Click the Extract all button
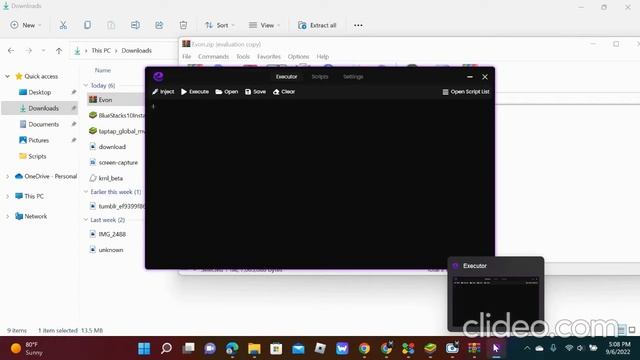Image resolution: width=640 pixels, height=360 pixels. (x=317, y=25)
